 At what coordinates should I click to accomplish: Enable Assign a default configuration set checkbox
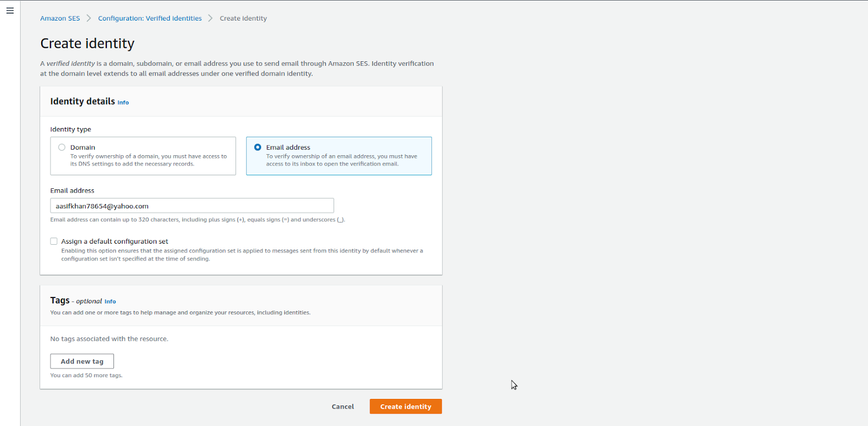tap(54, 241)
